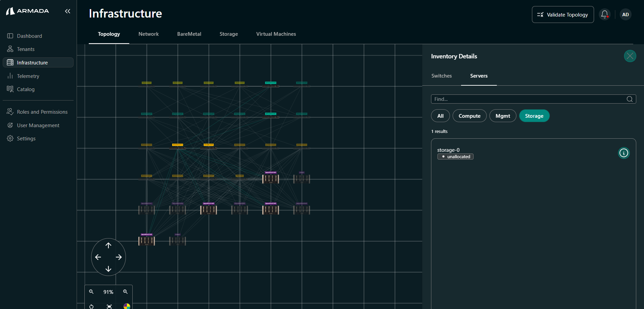Pan the topology up with arrow
This screenshot has height=309, width=644.
coord(108,246)
